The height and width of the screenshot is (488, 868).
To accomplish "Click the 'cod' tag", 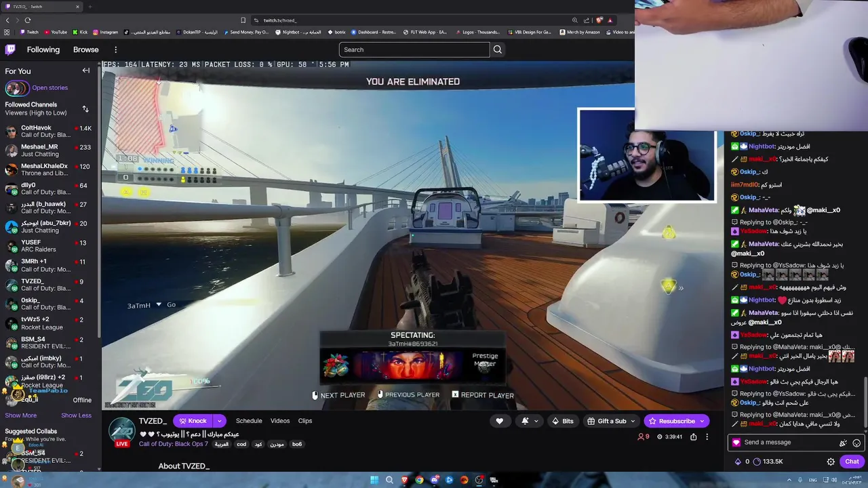I will (241, 445).
